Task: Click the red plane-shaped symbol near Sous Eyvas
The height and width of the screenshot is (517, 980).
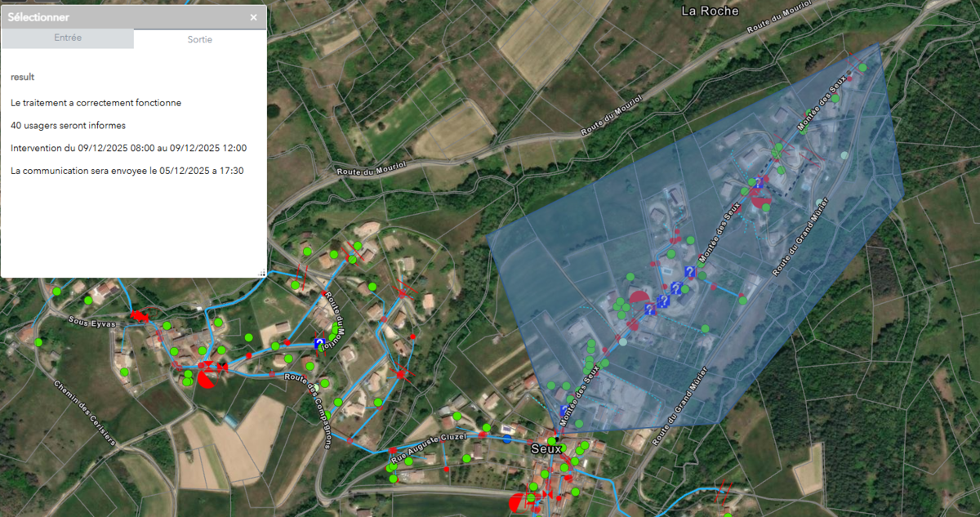Action: point(139,315)
